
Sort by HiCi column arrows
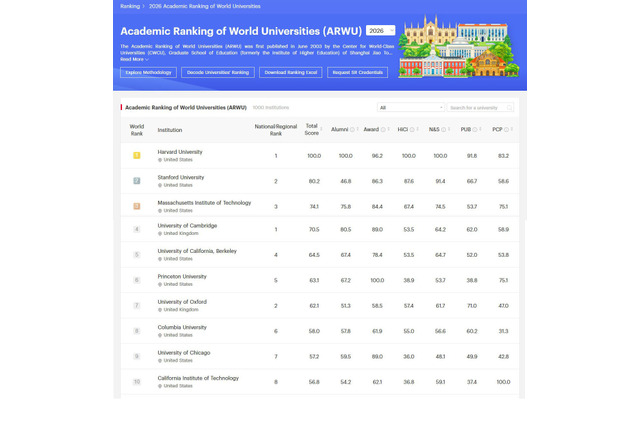pyautogui.click(x=417, y=129)
